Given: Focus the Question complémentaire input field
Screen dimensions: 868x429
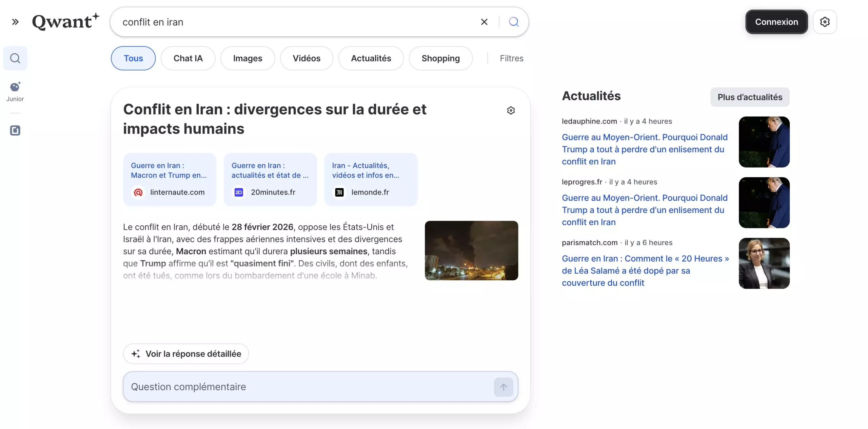Looking at the screenshot, I should pos(305,387).
